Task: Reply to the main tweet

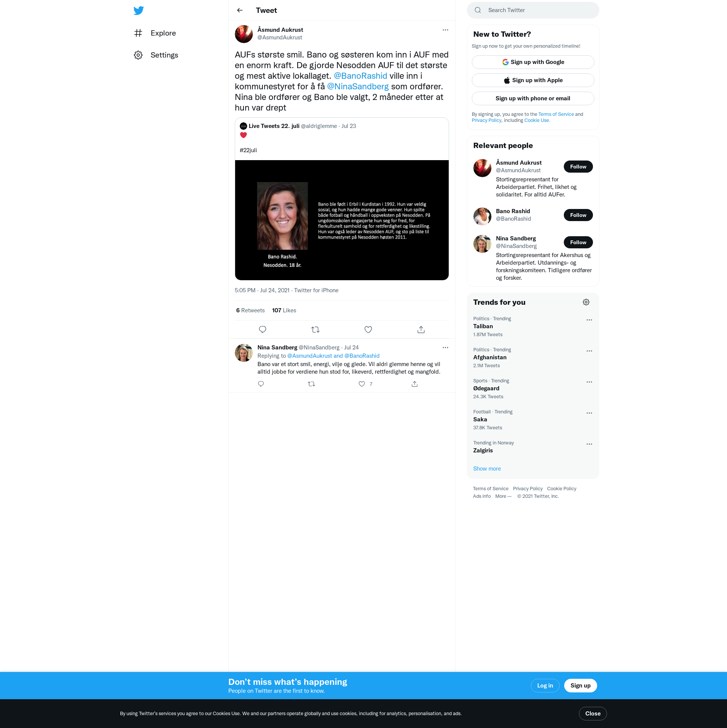Action: 262,329
